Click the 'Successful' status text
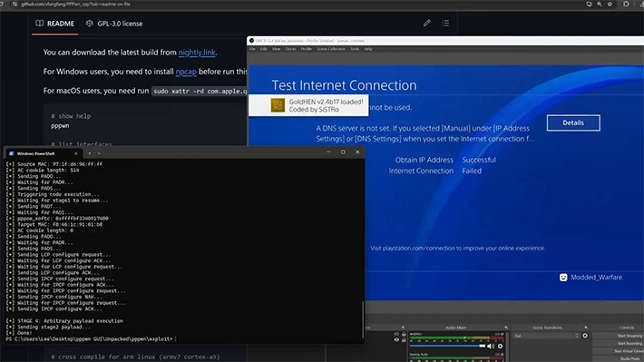The image size is (644, 362). [x=479, y=160]
